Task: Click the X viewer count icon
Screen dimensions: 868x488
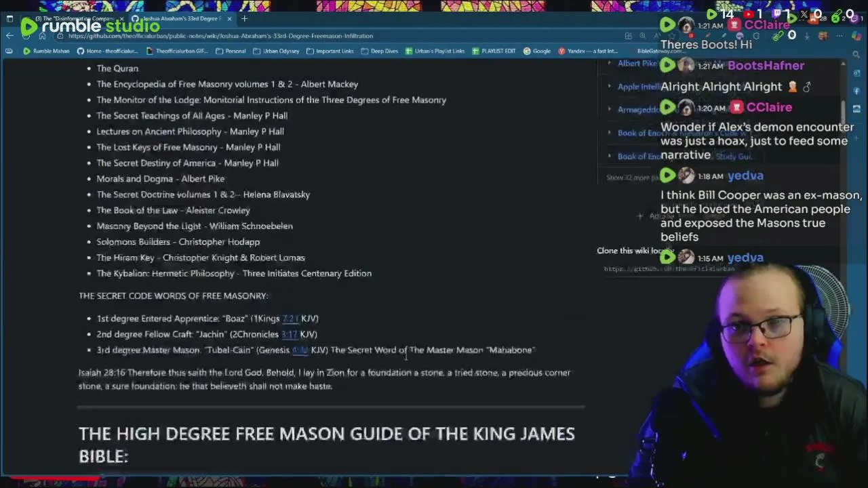Action: pyautogui.click(x=804, y=14)
